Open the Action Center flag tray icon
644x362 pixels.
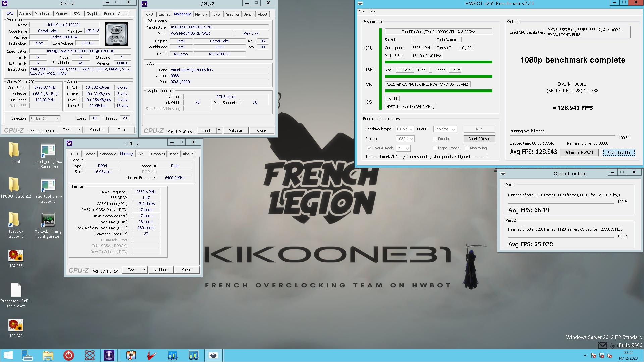coord(593,356)
